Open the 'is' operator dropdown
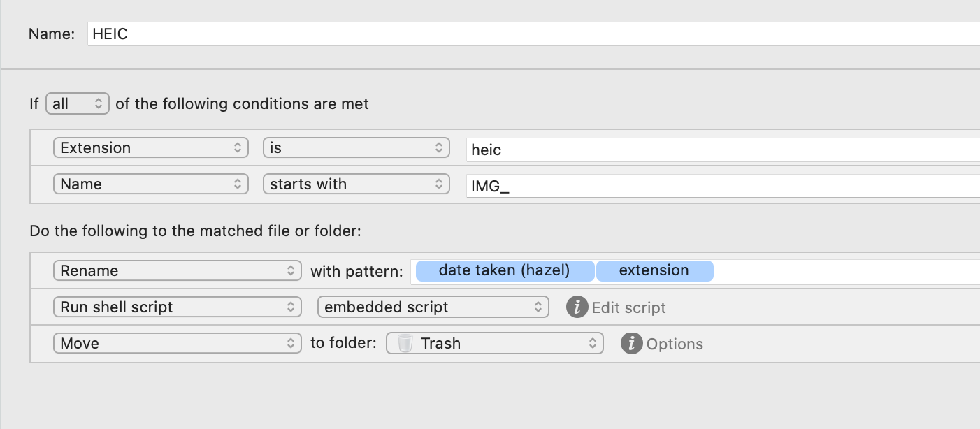980x429 pixels. tap(356, 148)
